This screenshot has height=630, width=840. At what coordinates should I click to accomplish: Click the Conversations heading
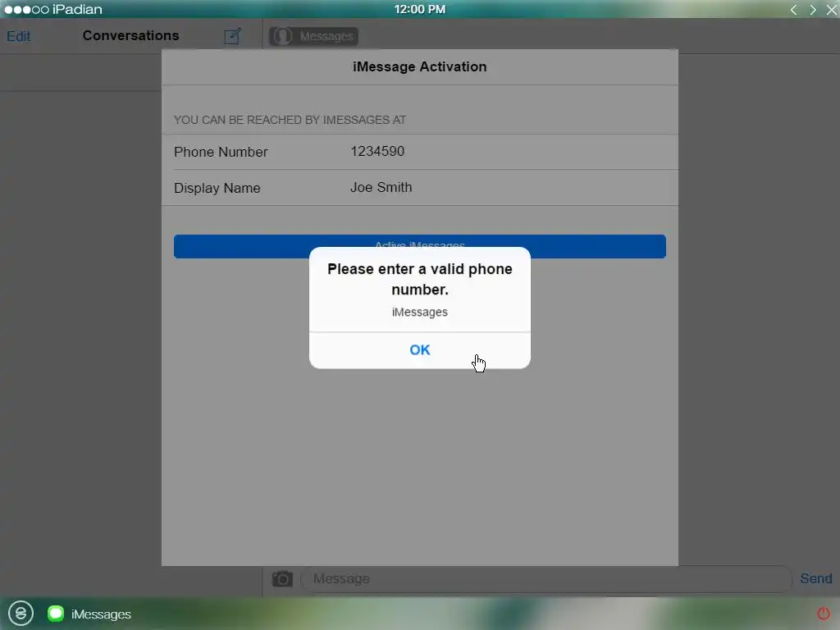pyautogui.click(x=130, y=35)
